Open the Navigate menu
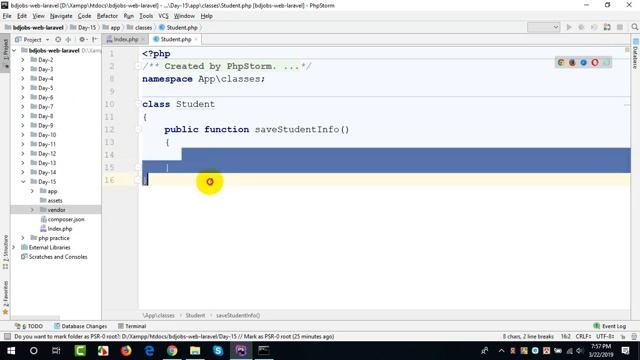 point(61,16)
